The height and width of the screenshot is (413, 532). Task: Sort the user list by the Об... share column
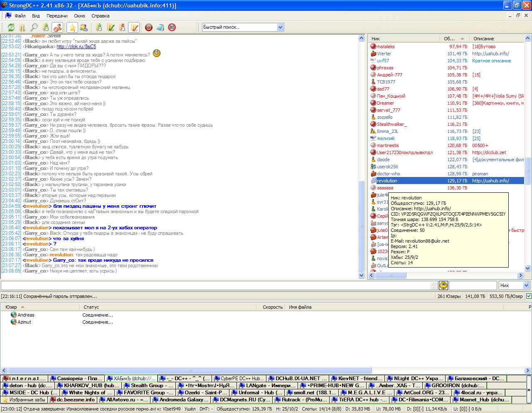pos(454,39)
